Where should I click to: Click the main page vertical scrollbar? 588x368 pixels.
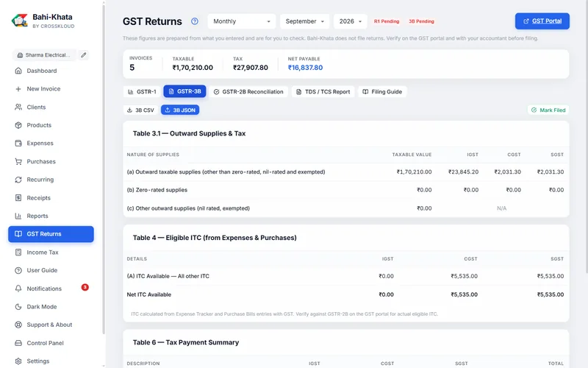586,137
